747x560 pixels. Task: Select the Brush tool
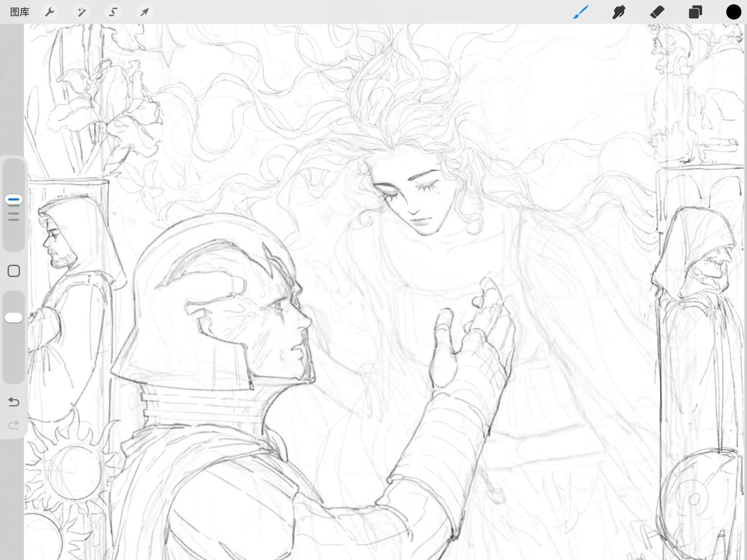click(581, 12)
